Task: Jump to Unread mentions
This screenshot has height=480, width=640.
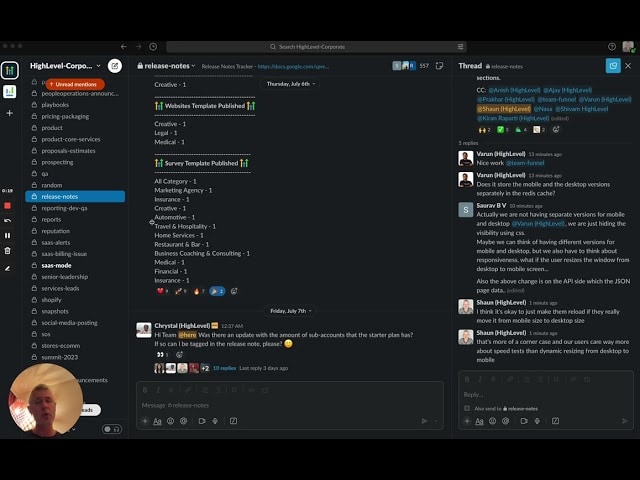Action: pos(74,84)
